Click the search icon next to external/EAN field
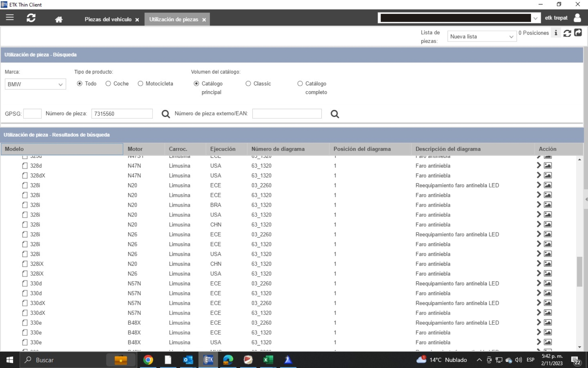 coord(335,114)
